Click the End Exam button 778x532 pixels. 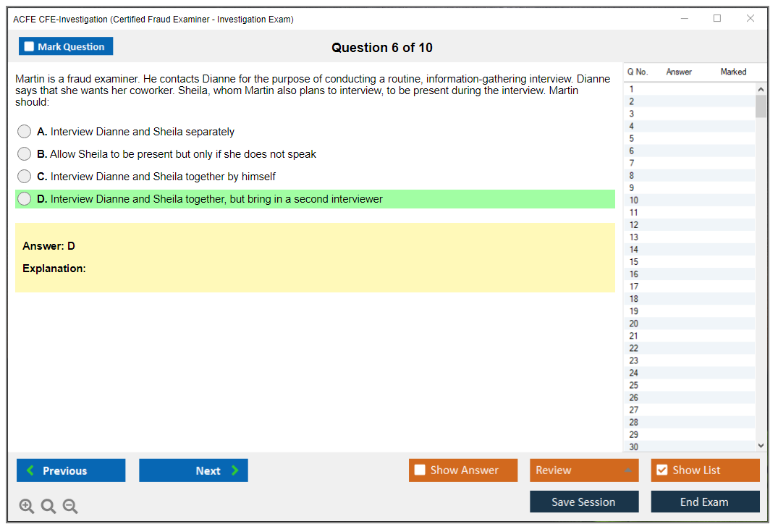coord(704,502)
